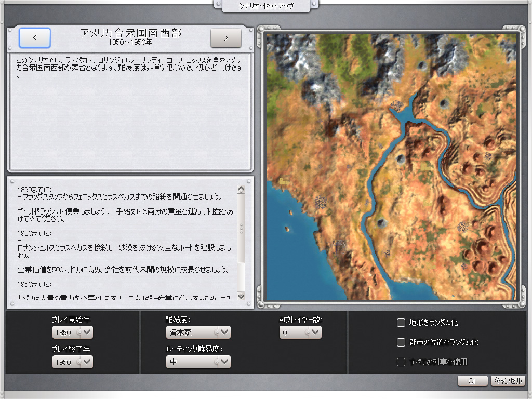Click the scenario title アメリカ合衆国南西部
This screenshot has height=399, width=532.
(130, 33)
